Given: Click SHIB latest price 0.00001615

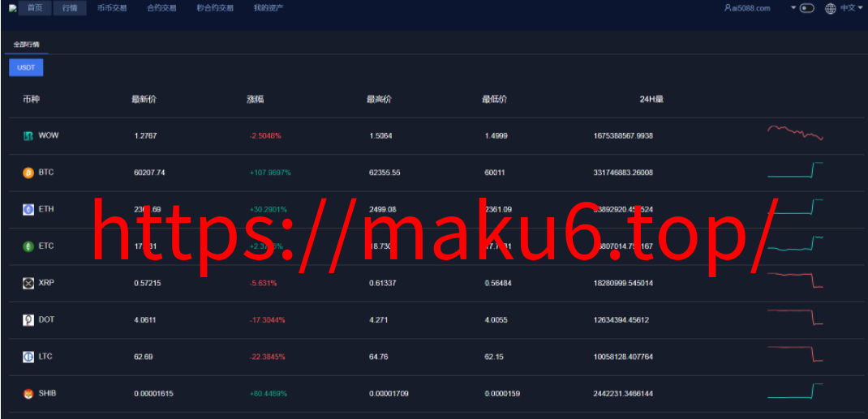Looking at the screenshot, I should (154, 394).
